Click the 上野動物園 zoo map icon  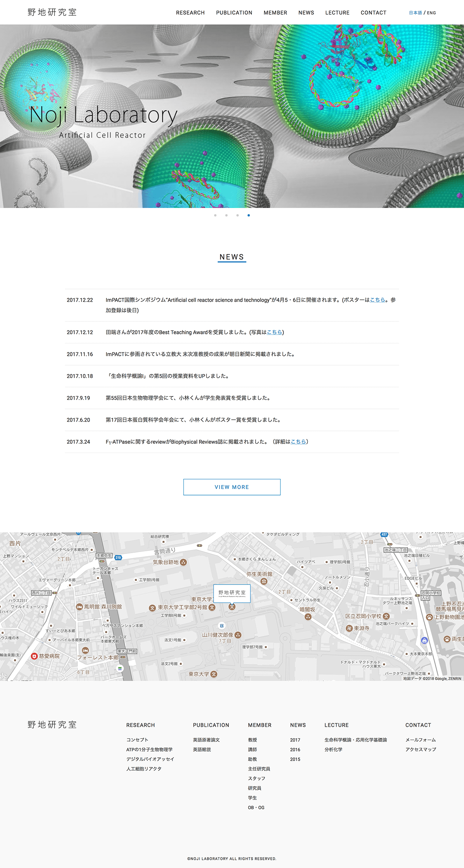429,617
